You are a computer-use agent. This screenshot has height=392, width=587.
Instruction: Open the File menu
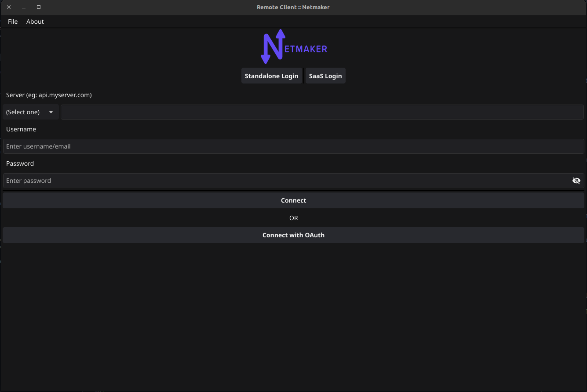pos(13,22)
